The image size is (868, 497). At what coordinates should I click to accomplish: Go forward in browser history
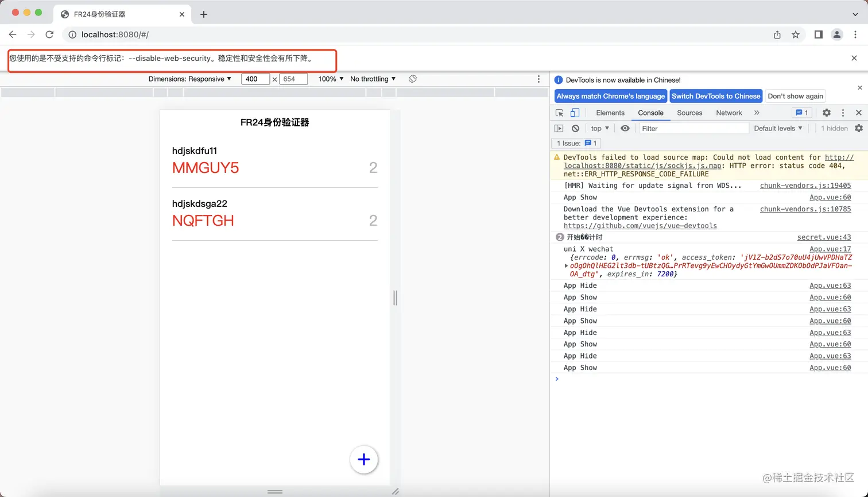click(x=31, y=34)
